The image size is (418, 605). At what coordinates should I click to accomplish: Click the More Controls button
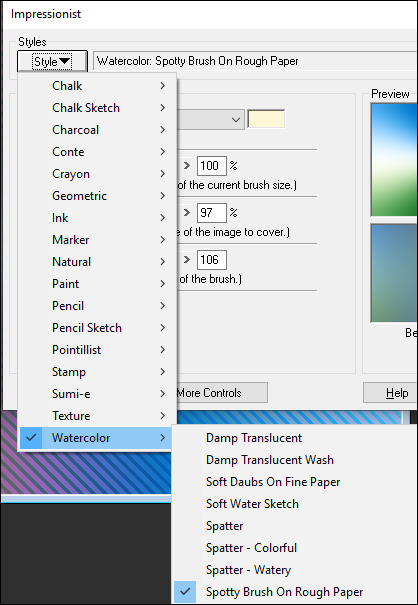pyautogui.click(x=222, y=393)
